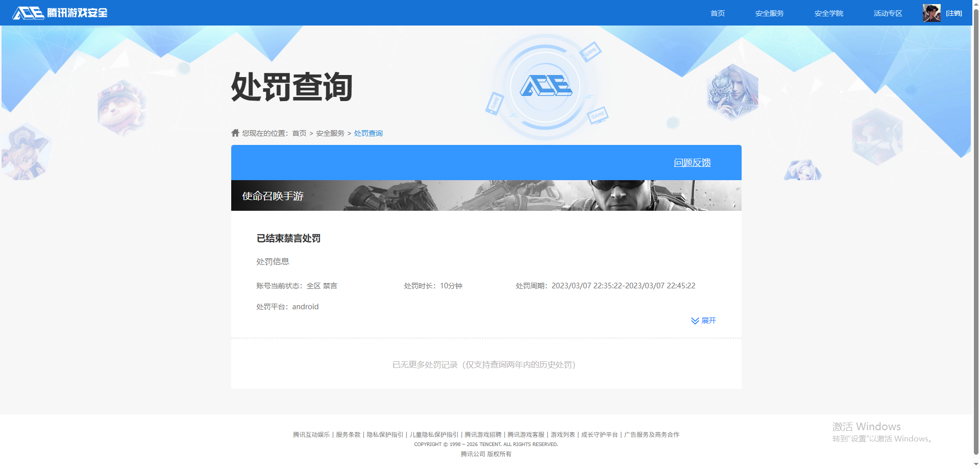Open the 安全学院 navigation menu

(x=828, y=13)
